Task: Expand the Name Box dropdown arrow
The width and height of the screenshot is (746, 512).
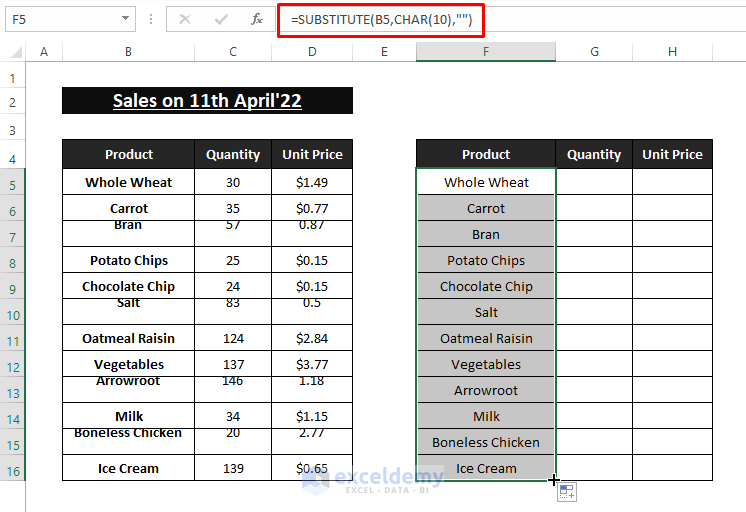Action: tap(125, 19)
